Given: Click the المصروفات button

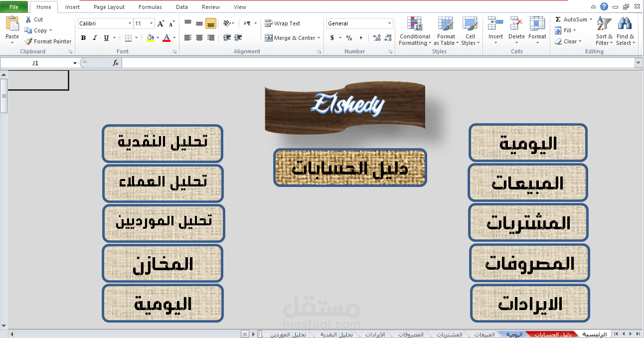Looking at the screenshot, I should click(529, 263).
